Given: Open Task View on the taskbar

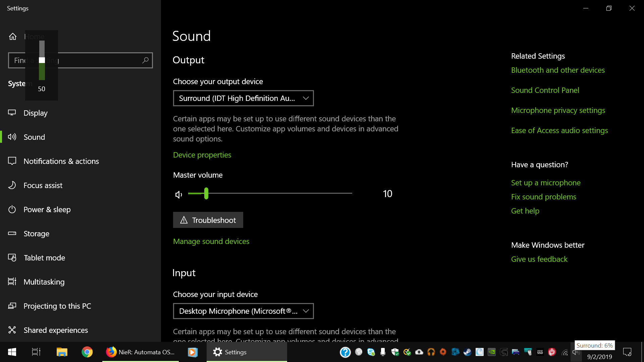Looking at the screenshot, I should click(36, 352).
